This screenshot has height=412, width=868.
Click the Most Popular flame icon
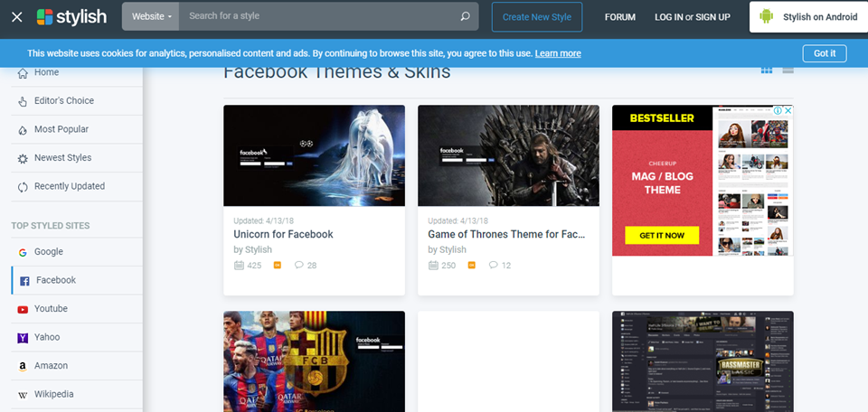[x=23, y=130]
